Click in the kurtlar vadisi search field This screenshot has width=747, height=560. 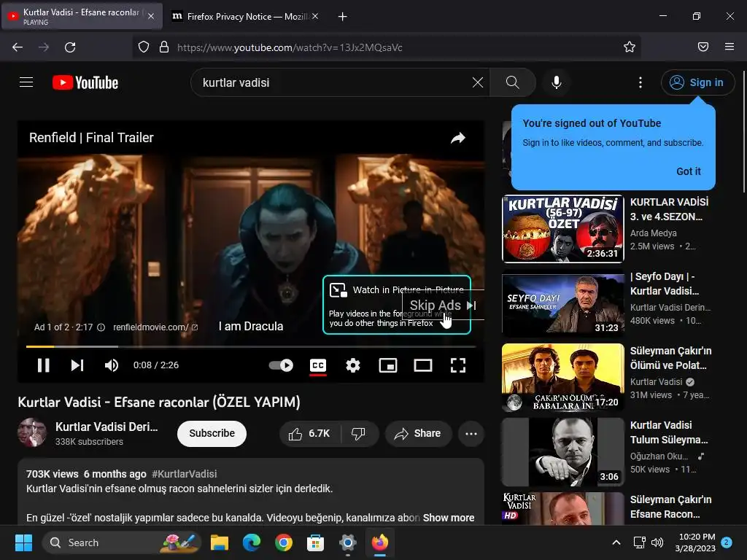pyautogui.click(x=333, y=82)
